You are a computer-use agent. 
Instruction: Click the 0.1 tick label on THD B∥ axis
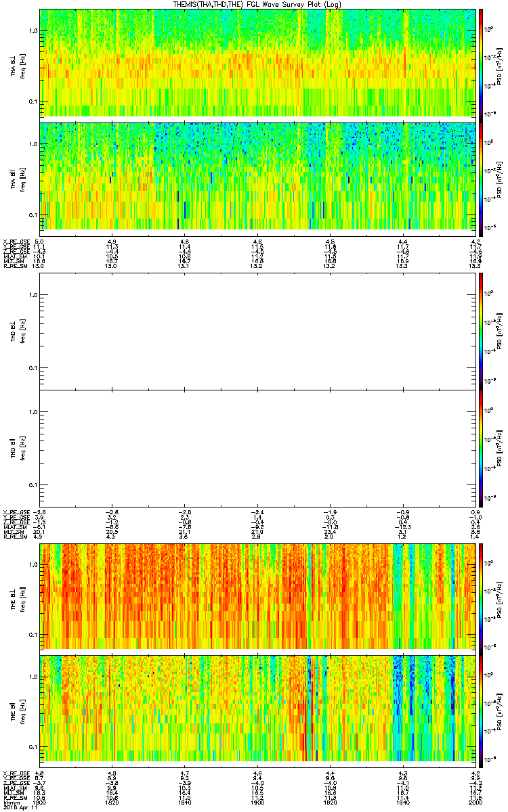(x=33, y=486)
